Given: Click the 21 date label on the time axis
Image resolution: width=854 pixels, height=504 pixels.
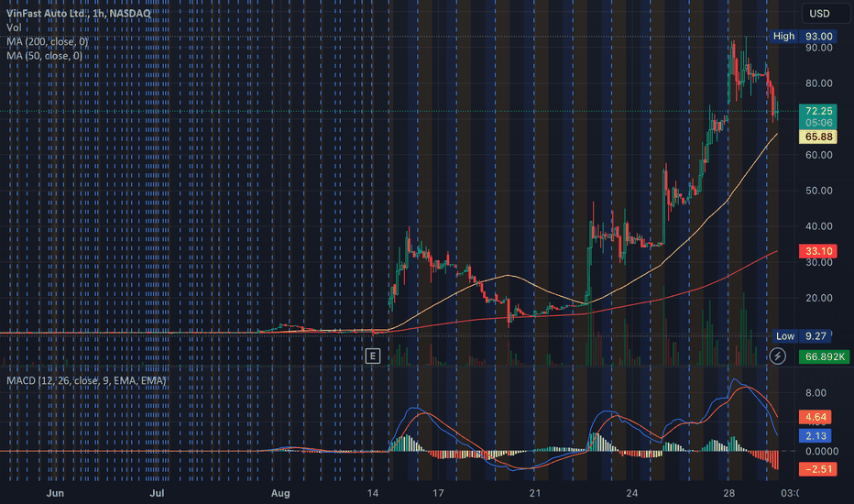Looking at the screenshot, I should [535, 493].
